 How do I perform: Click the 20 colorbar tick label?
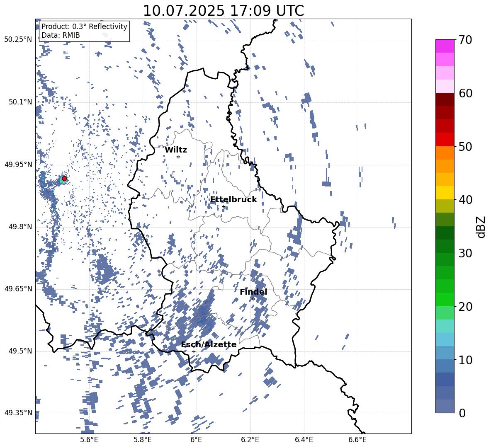(465, 307)
